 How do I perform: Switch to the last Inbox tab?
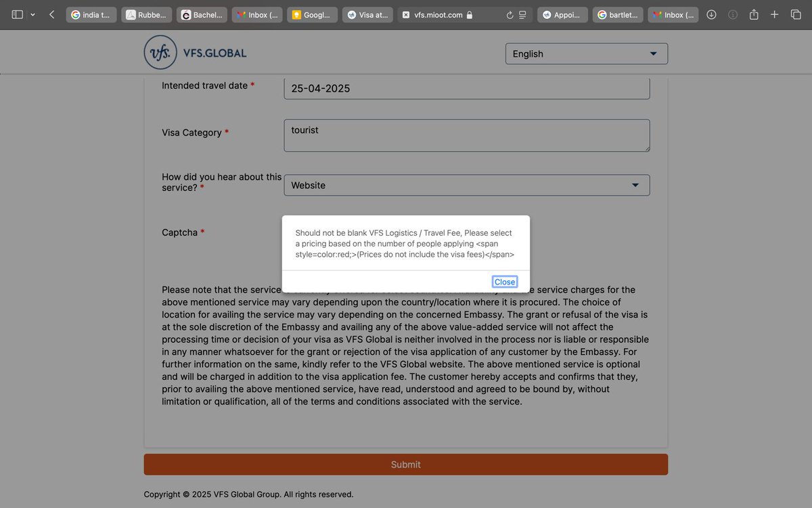pyautogui.click(x=673, y=14)
